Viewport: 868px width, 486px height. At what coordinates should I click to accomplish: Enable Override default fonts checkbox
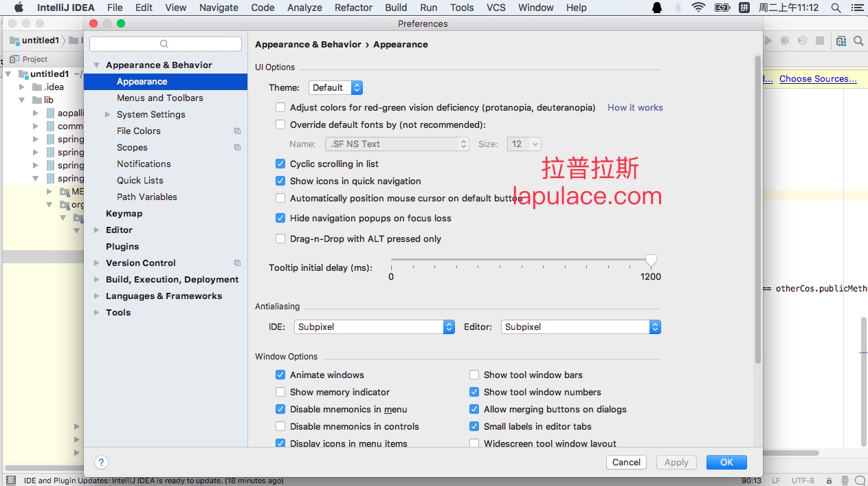[x=280, y=124]
